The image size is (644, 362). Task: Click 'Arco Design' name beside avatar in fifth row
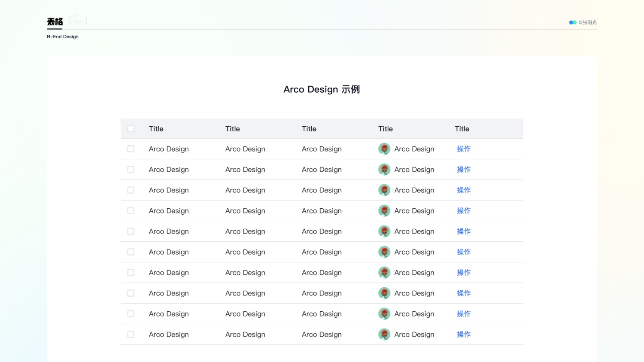coord(414,231)
